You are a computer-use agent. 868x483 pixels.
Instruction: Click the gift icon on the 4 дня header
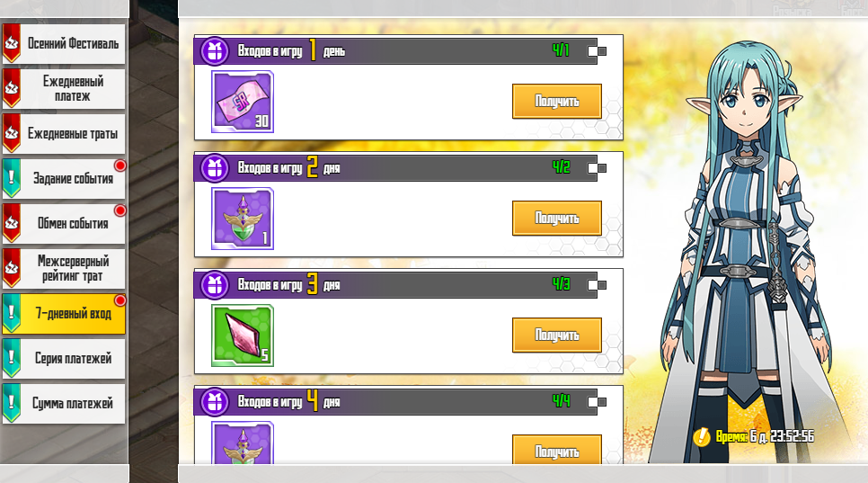point(214,402)
